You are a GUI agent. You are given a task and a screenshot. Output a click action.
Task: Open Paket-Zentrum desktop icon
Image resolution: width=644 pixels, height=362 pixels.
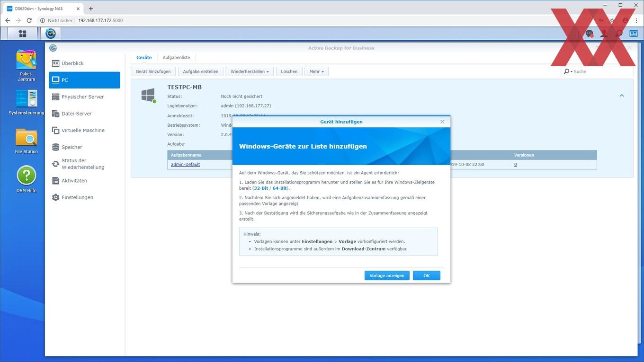click(x=27, y=66)
